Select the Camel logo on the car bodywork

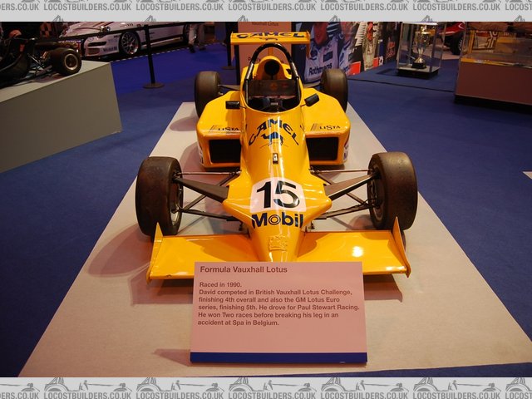(273, 131)
